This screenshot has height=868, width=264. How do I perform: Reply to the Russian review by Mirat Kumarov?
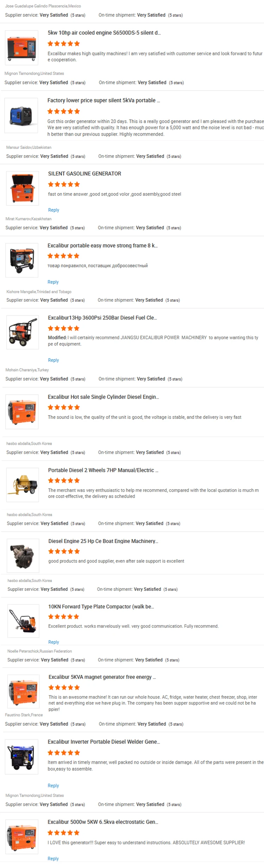point(53,282)
